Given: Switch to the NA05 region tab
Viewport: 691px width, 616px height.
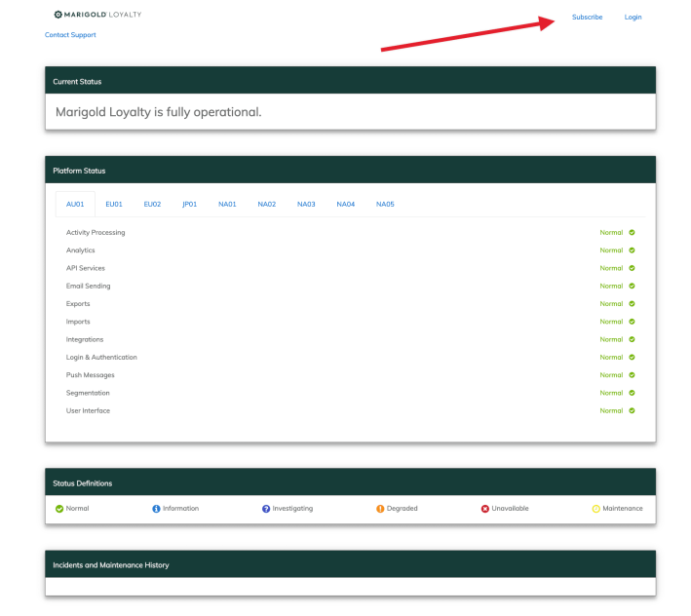Looking at the screenshot, I should pos(385,205).
